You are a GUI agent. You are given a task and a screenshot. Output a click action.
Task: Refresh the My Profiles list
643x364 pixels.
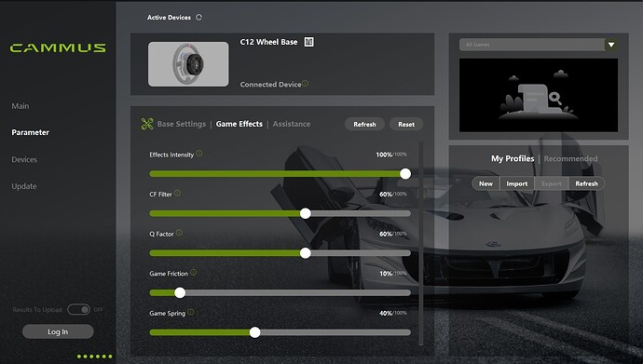click(x=586, y=183)
